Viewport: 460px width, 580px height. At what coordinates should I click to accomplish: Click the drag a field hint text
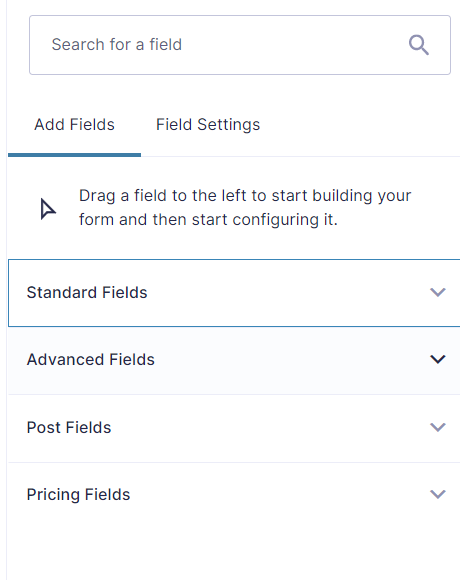pos(245,208)
